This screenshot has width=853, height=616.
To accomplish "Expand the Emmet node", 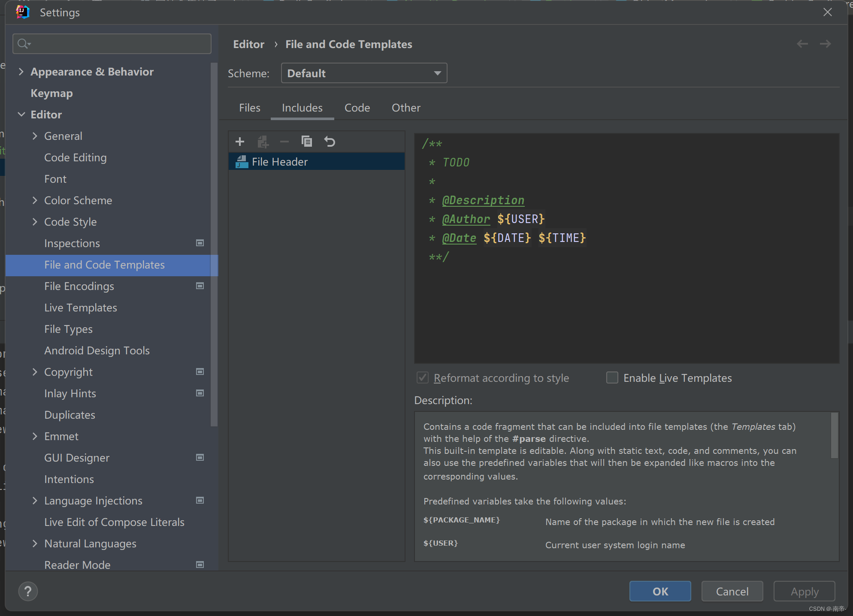I will click(35, 436).
